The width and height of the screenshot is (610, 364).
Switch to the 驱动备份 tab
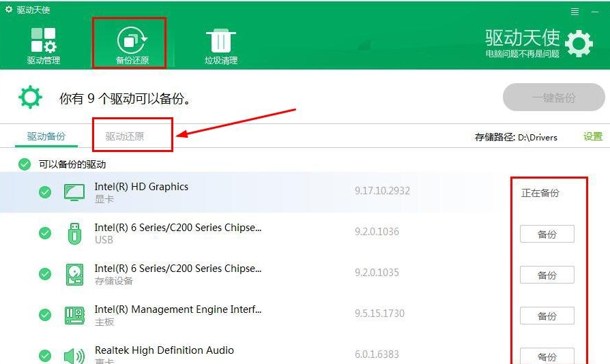(x=46, y=136)
